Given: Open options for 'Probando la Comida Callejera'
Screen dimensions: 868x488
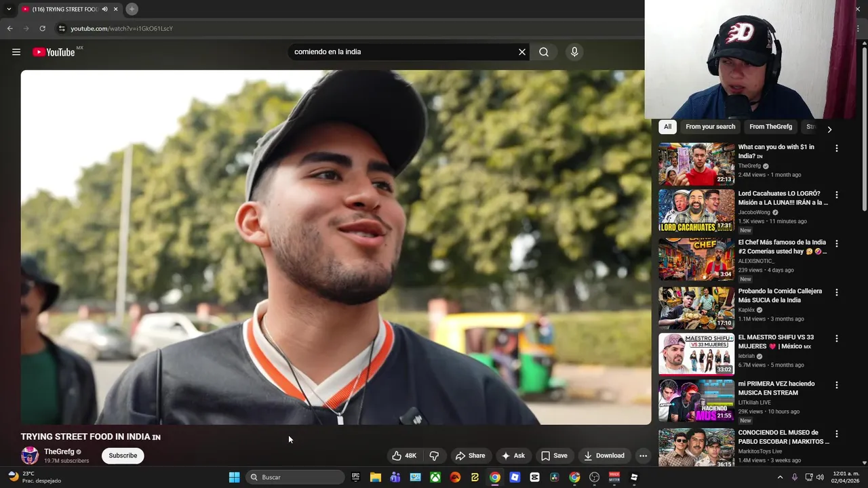Looking at the screenshot, I should tap(836, 292).
